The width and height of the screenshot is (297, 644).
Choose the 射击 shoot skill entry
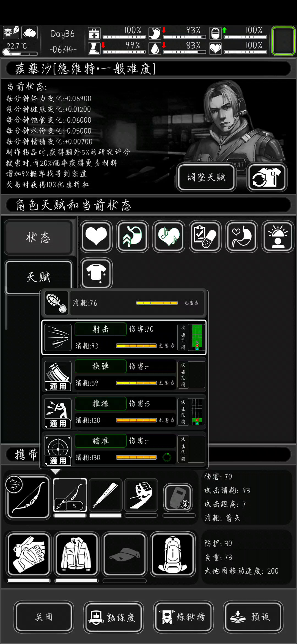(124, 337)
